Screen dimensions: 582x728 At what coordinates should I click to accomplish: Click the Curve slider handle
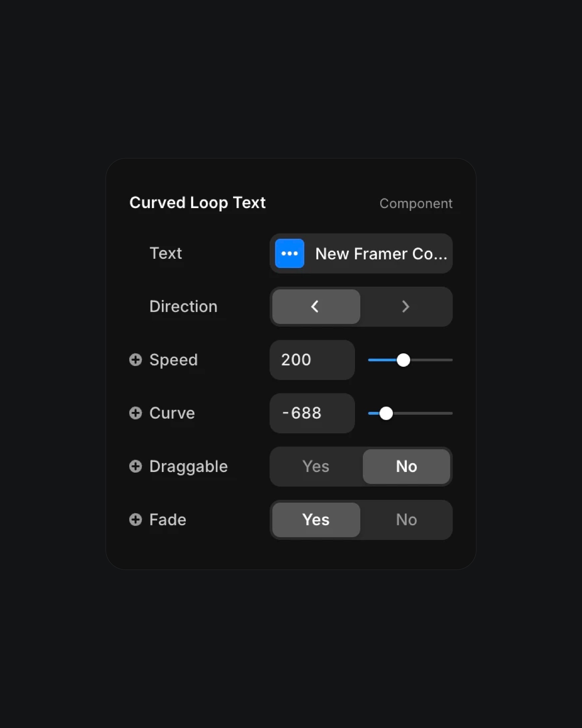[x=386, y=413]
